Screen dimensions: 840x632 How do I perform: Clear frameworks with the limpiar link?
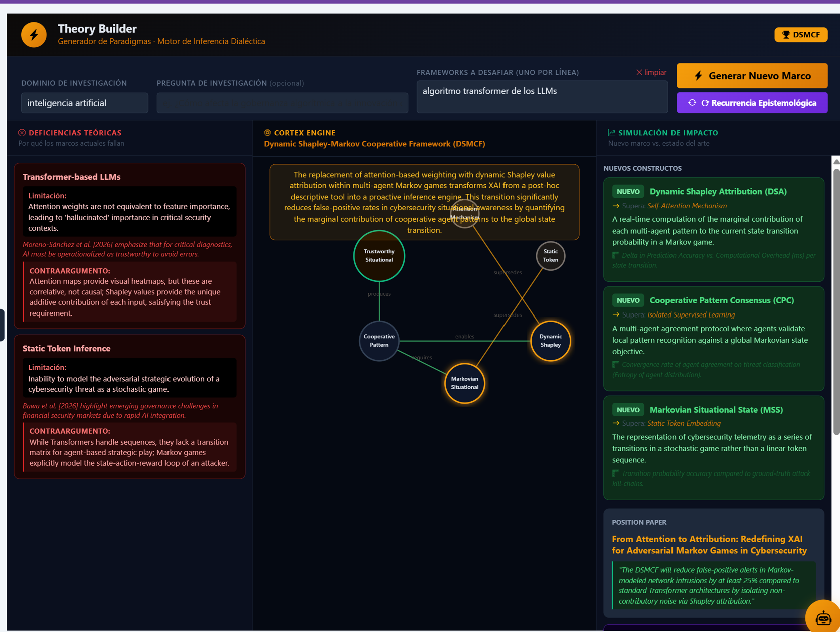(651, 72)
